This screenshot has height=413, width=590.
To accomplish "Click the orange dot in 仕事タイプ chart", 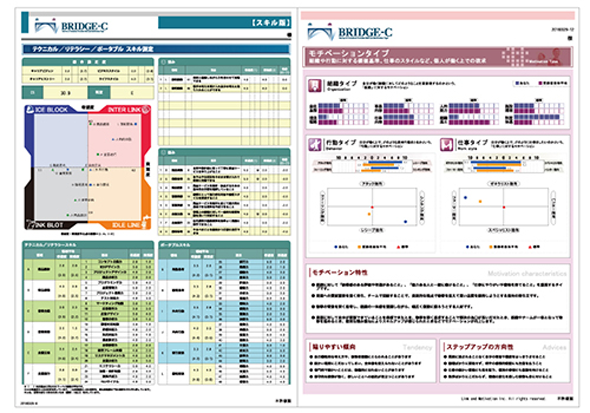I will (480, 202).
